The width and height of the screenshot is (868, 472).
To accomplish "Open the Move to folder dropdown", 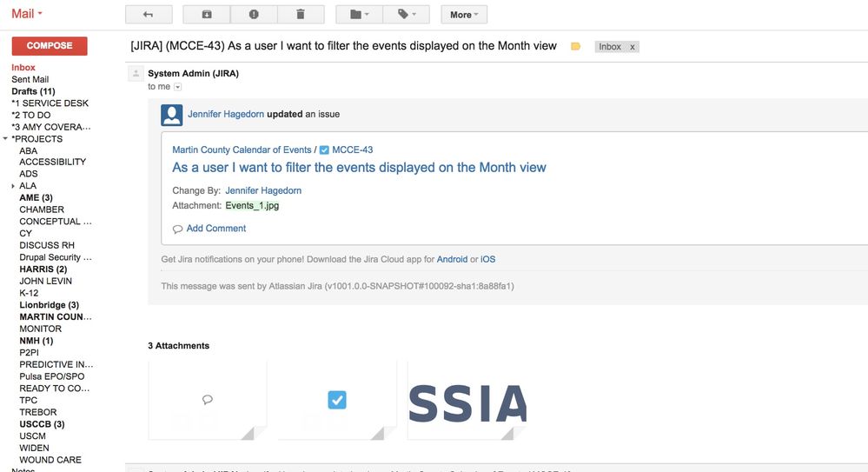I will (359, 15).
